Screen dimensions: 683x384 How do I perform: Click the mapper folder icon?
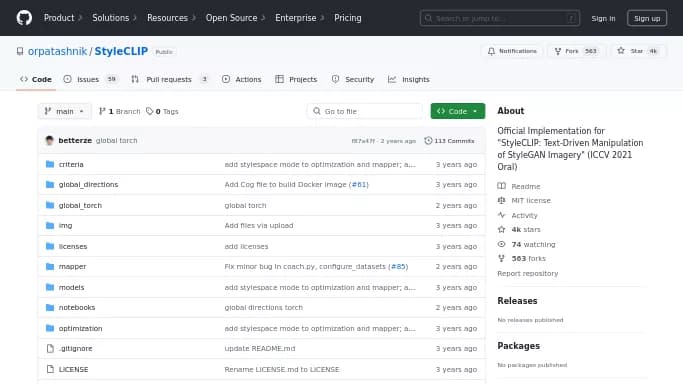(50, 266)
